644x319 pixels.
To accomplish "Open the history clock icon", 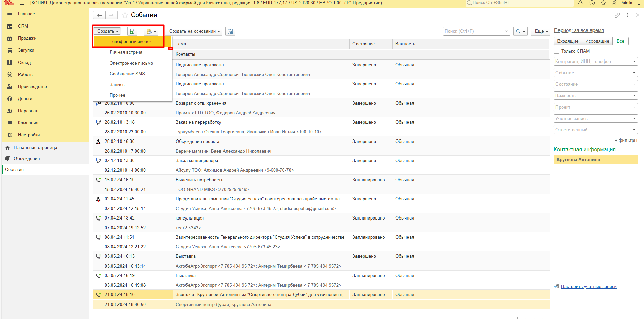I will 592,3.
